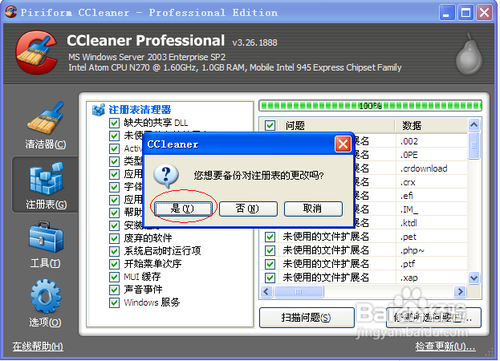This screenshot has height=361, width=500.
Task: Click results list scroll down arrow
Action: coord(474,277)
